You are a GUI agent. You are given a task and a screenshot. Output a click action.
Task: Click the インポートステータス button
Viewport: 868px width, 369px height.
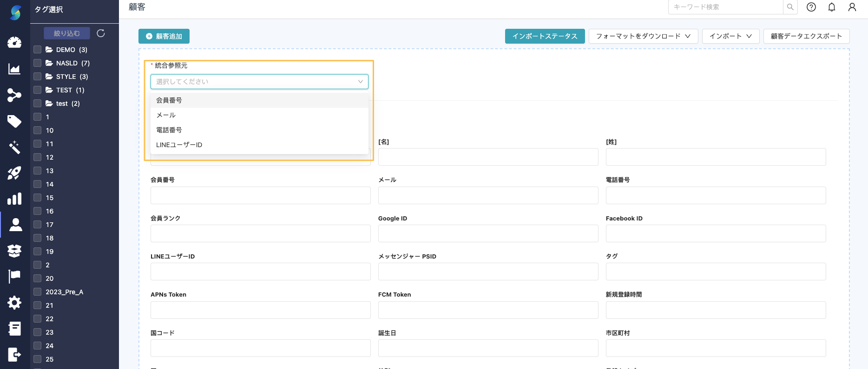(x=545, y=36)
